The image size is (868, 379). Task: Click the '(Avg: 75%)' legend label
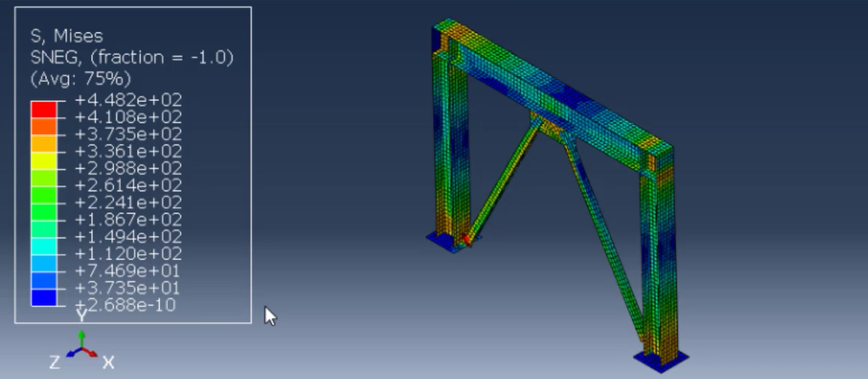coord(81,78)
